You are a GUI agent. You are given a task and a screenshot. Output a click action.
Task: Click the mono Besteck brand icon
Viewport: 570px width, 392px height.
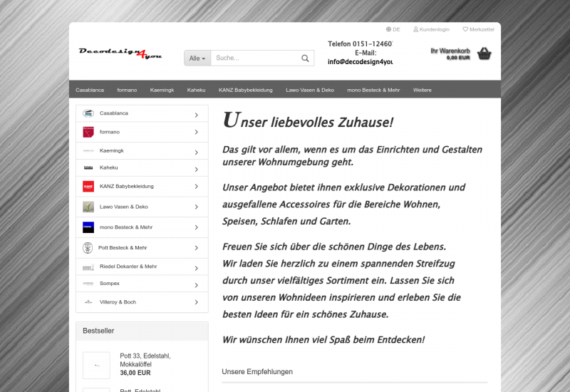(88, 227)
